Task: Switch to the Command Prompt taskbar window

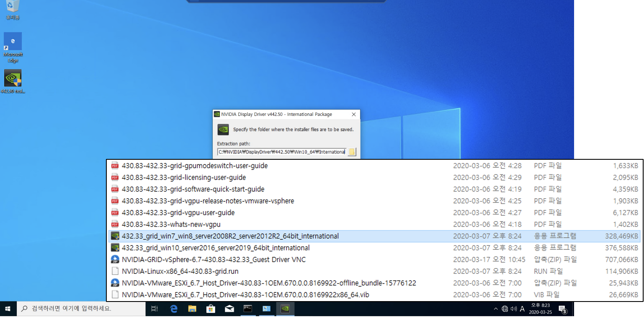Action: click(248, 309)
